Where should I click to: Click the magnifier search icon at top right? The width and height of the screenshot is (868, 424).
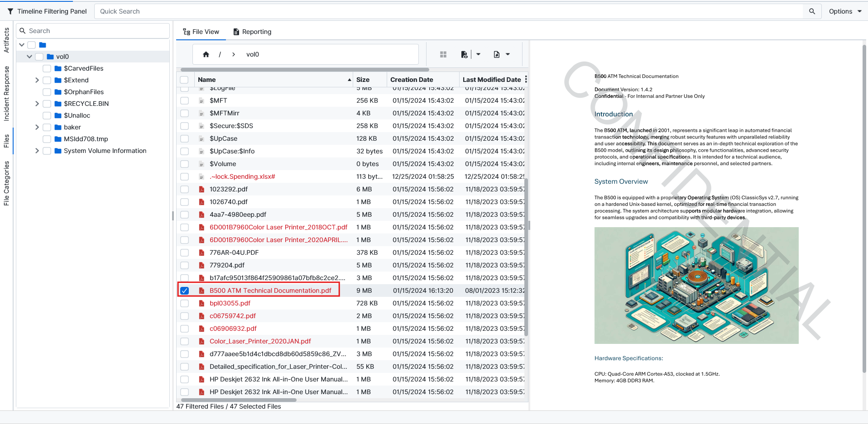pos(812,11)
